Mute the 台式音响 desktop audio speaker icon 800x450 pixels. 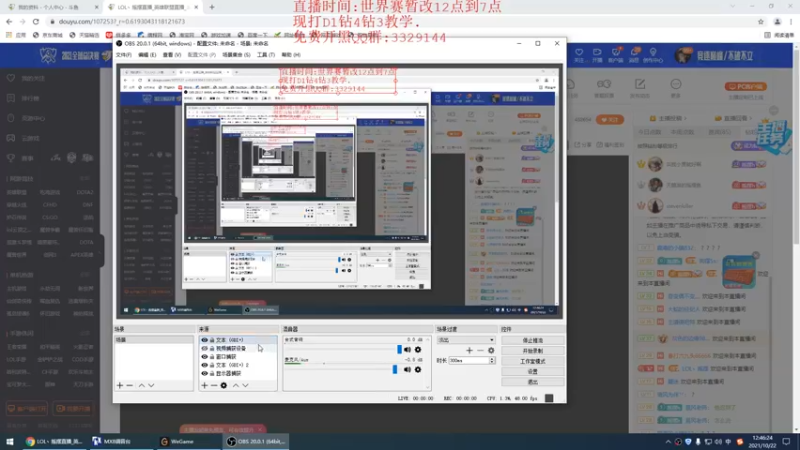pyautogui.click(x=407, y=350)
